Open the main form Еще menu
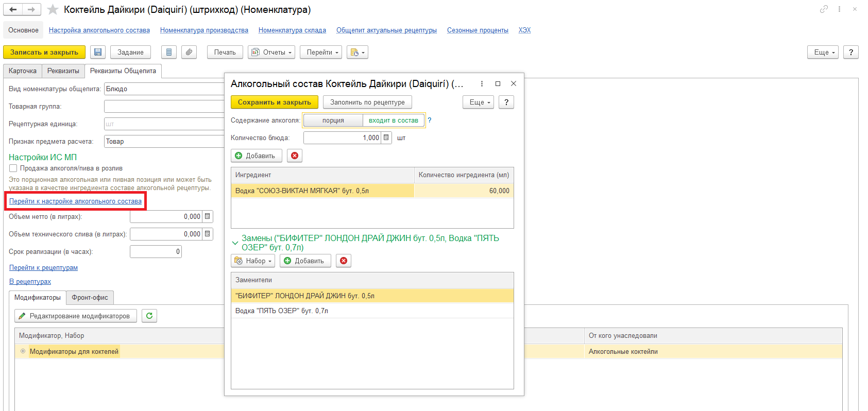This screenshot has width=868, height=411. 823,52
